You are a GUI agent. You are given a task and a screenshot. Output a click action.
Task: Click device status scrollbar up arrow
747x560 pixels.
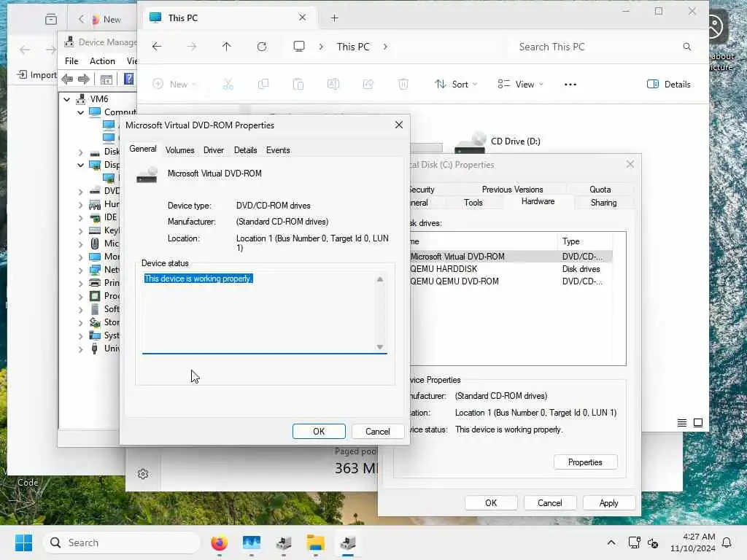pyautogui.click(x=379, y=279)
